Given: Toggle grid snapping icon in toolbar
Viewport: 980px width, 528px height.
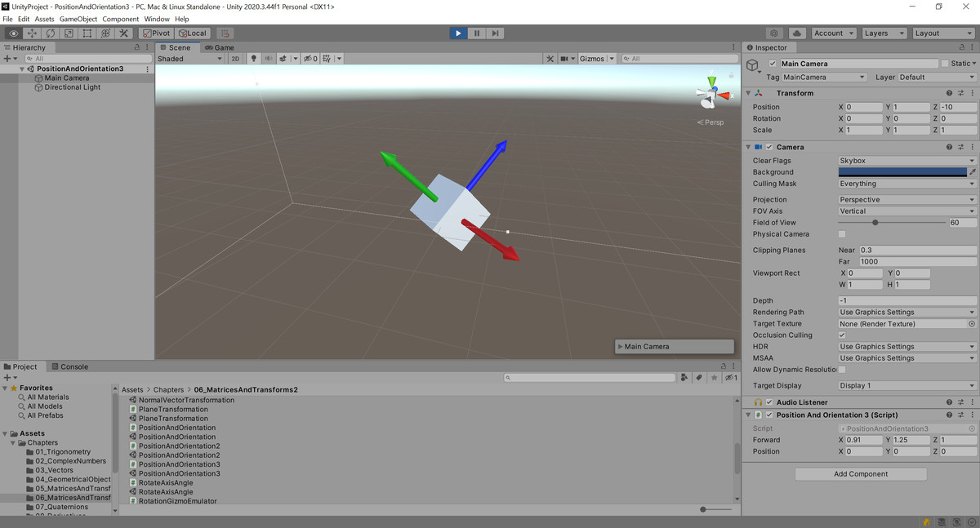Looking at the screenshot, I should pyautogui.click(x=226, y=33).
